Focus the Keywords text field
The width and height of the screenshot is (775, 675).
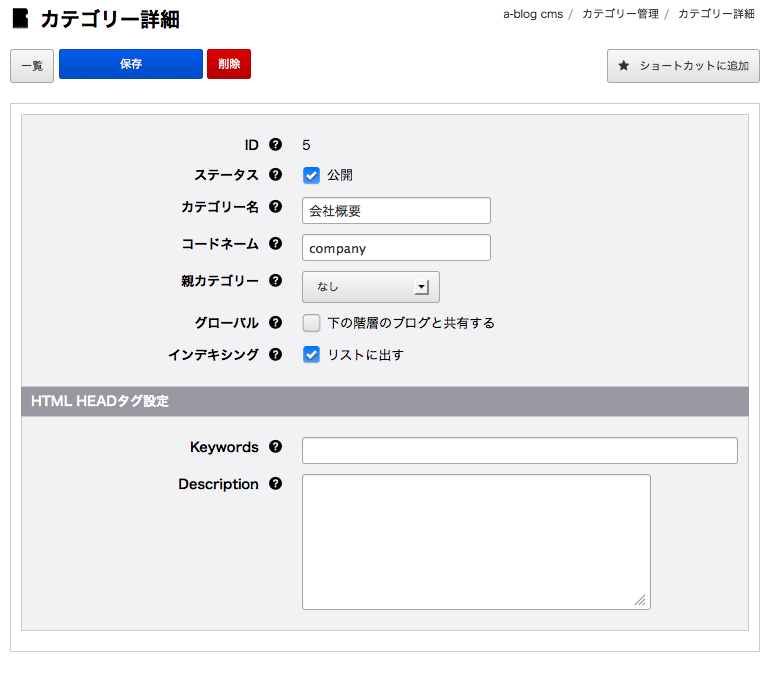click(519, 450)
